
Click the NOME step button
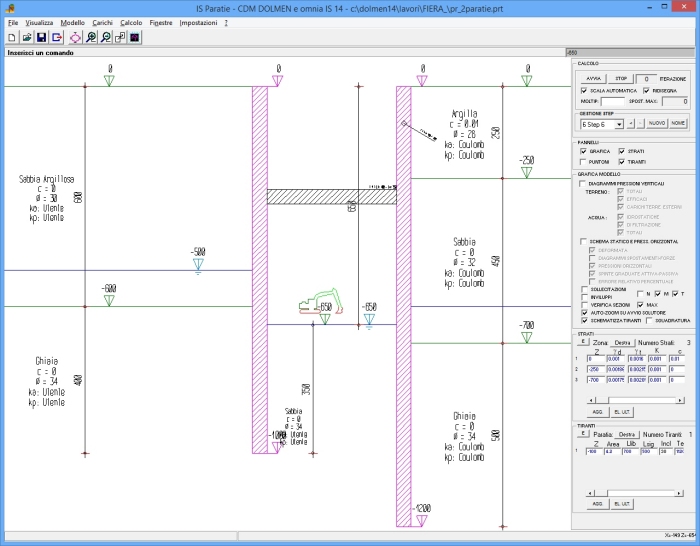678,123
